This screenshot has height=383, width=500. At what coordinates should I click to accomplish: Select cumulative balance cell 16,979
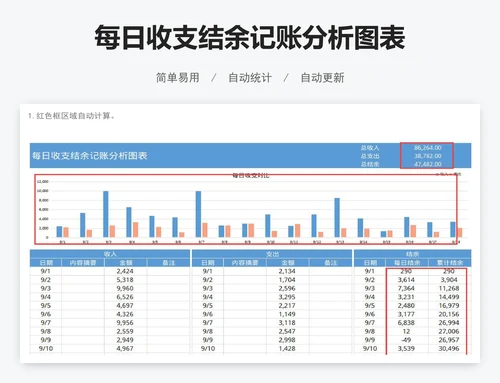449,306
